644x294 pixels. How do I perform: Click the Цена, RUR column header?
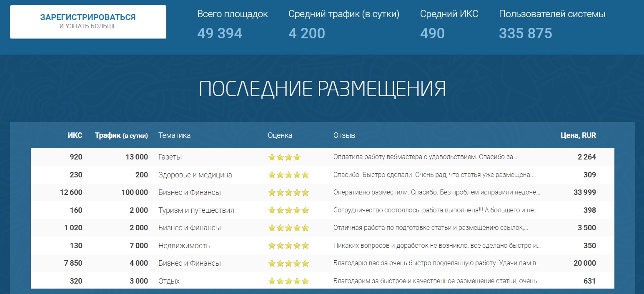578,135
